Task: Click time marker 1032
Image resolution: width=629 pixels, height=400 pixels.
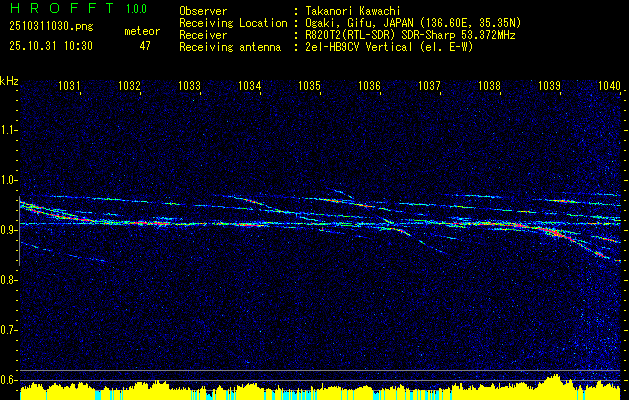Action: [x=130, y=85]
